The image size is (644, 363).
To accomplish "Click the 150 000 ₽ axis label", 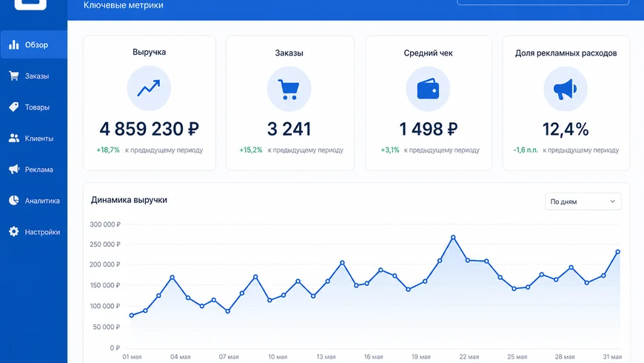I will point(105,285).
